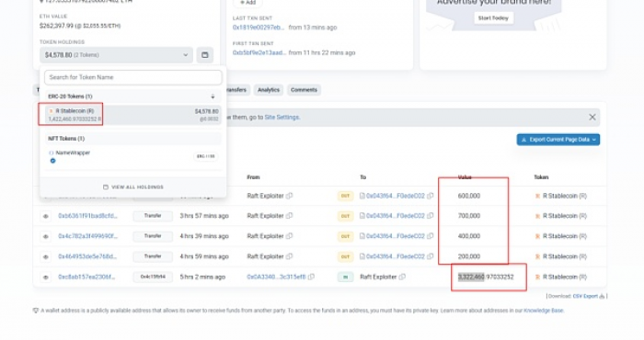Image resolution: width=644 pixels, height=340 pixels.
Task: Copy sender address 0x0A3340...3c315ef8
Action: coord(311,277)
